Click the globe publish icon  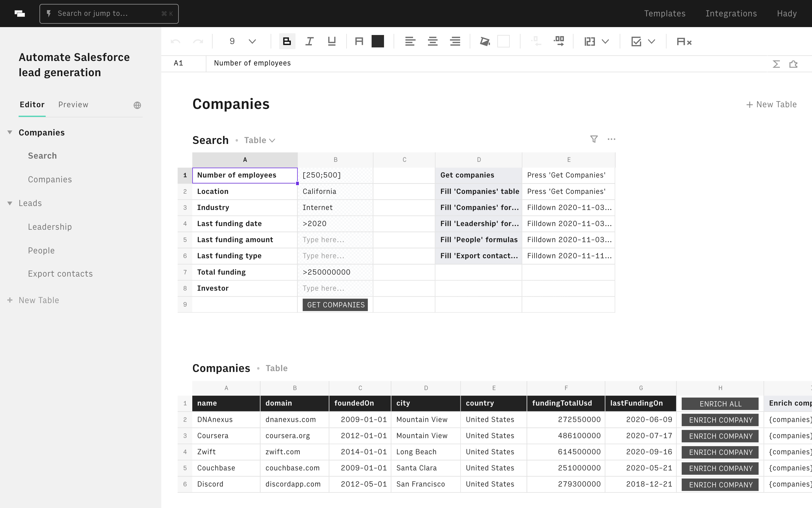coord(137,105)
